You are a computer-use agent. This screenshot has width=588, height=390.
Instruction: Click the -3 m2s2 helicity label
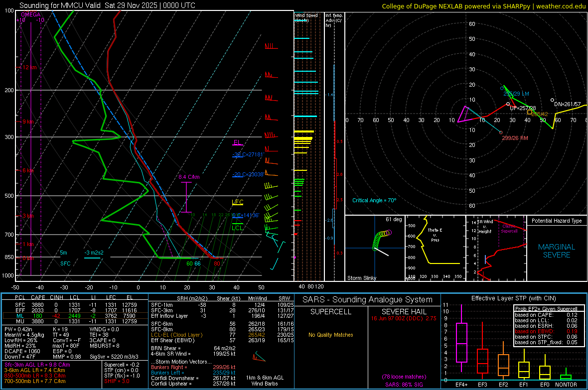pyautogui.click(x=94, y=253)
